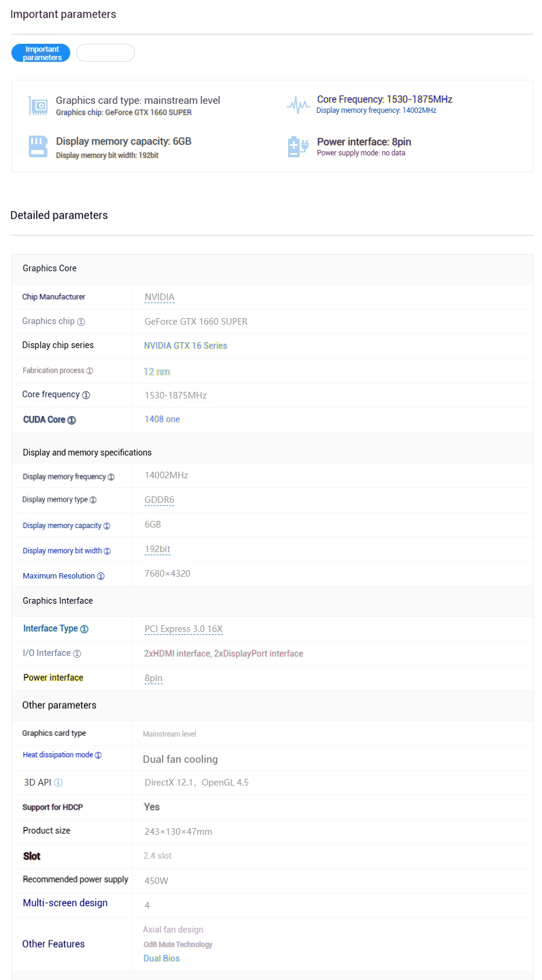Click the Display memory capacity label link
Viewport: 542px width, 980px height.
[x=62, y=526]
